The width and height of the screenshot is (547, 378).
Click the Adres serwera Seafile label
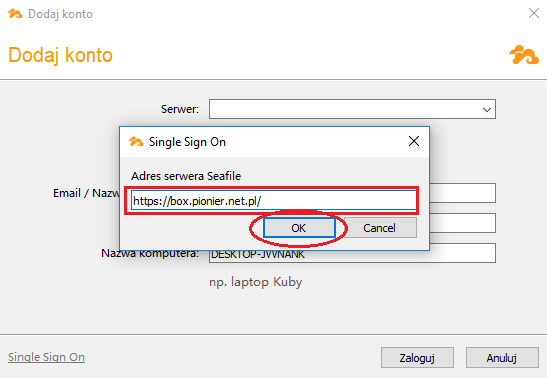186,176
